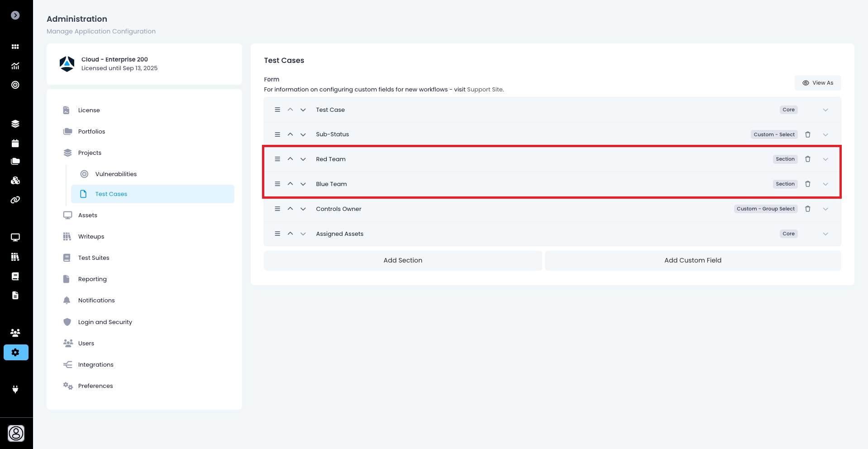Click trash icon for Controls Owner
This screenshot has height=449, width=868.
pos(807,209)
